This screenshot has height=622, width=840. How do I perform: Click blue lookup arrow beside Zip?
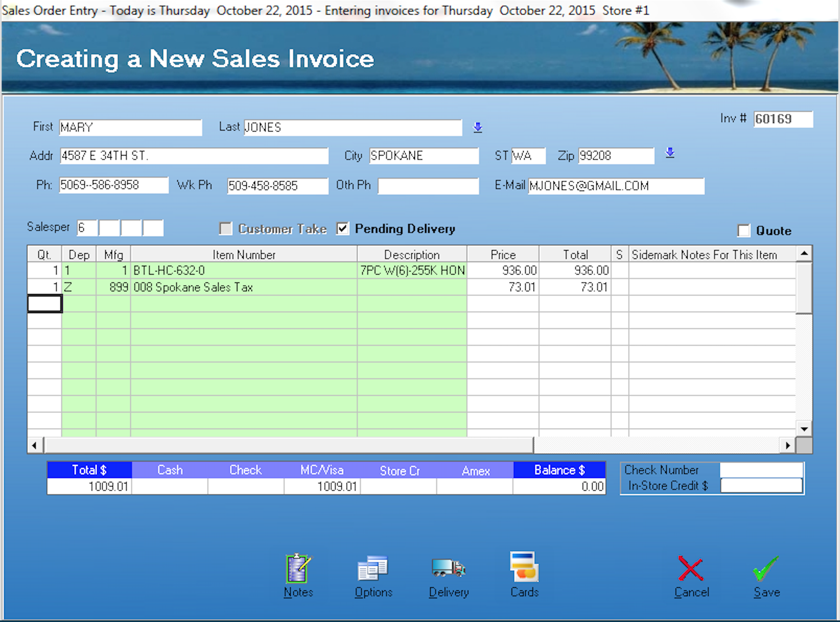click(x=670, y=153)
